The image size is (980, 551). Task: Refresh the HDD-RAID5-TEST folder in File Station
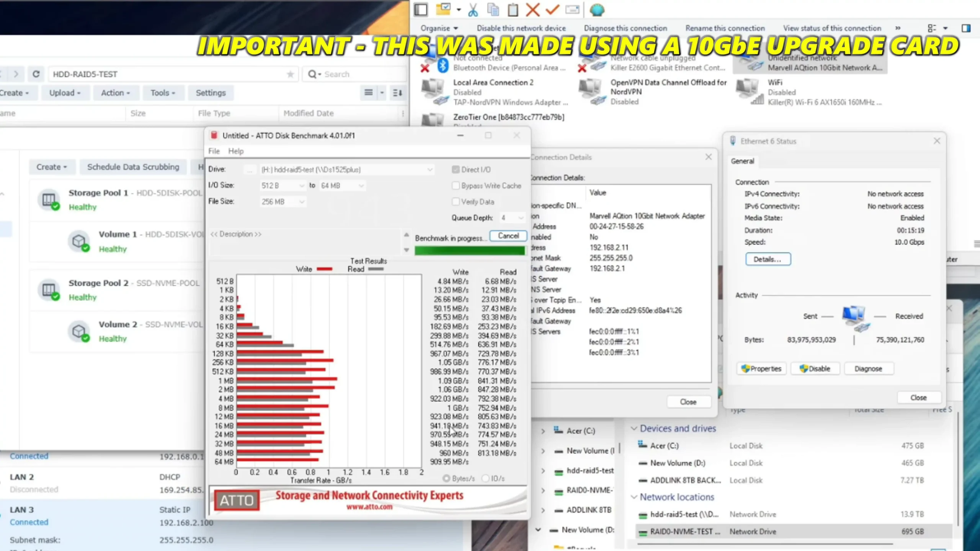(x=36, y=74)
